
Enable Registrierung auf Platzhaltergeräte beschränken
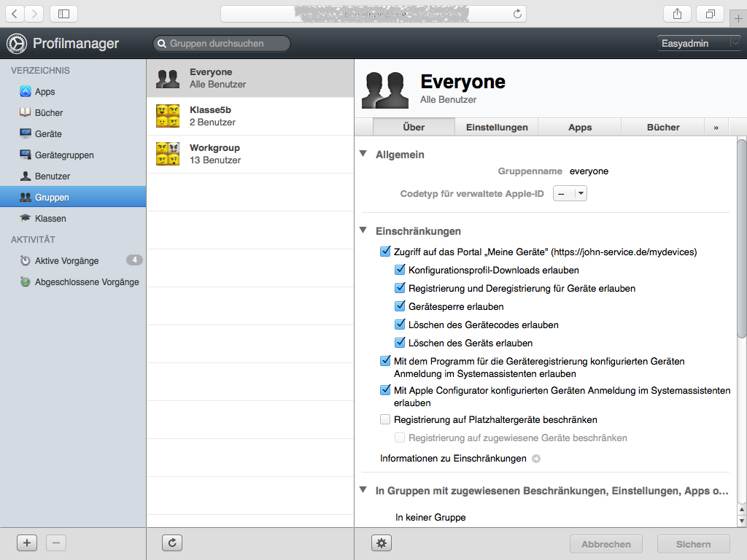click(x=385, y=419)
